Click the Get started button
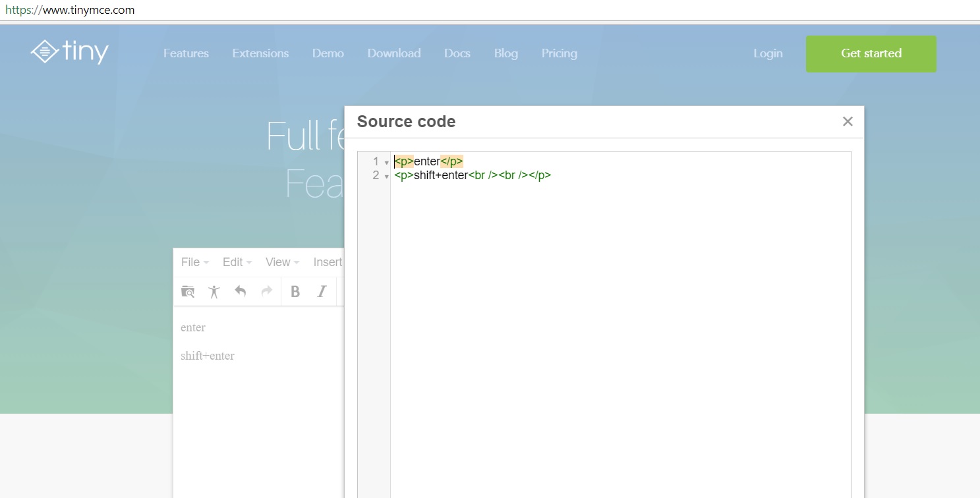980x498 pixels. [x=871, y=53]
